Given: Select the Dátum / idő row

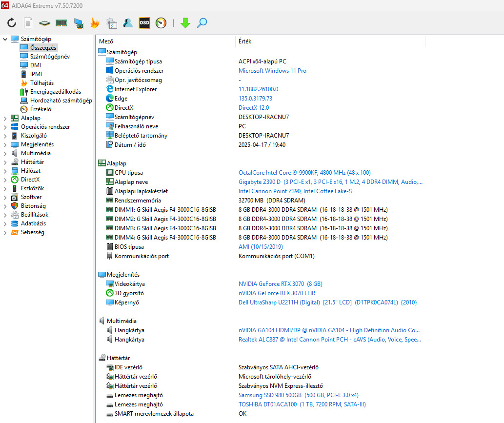Looking at the screenshot, I should [196, 145].
